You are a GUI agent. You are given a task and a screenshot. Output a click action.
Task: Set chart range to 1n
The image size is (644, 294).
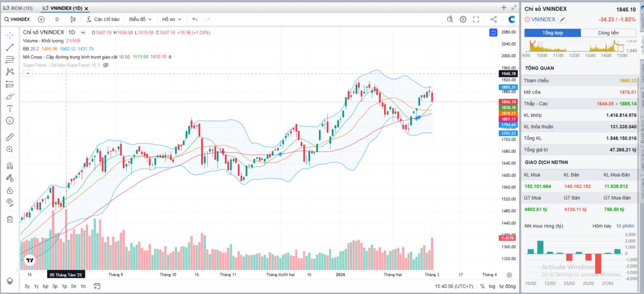[x=83, y=286]
